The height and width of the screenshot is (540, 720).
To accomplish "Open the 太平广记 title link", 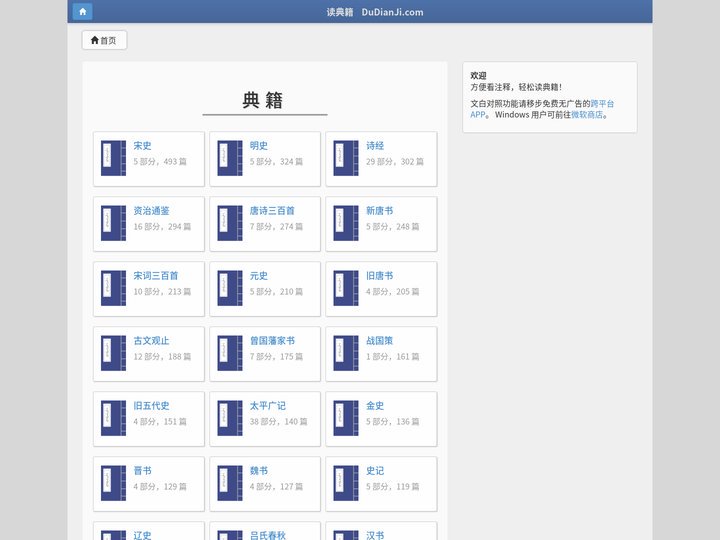I will (268, 405).
